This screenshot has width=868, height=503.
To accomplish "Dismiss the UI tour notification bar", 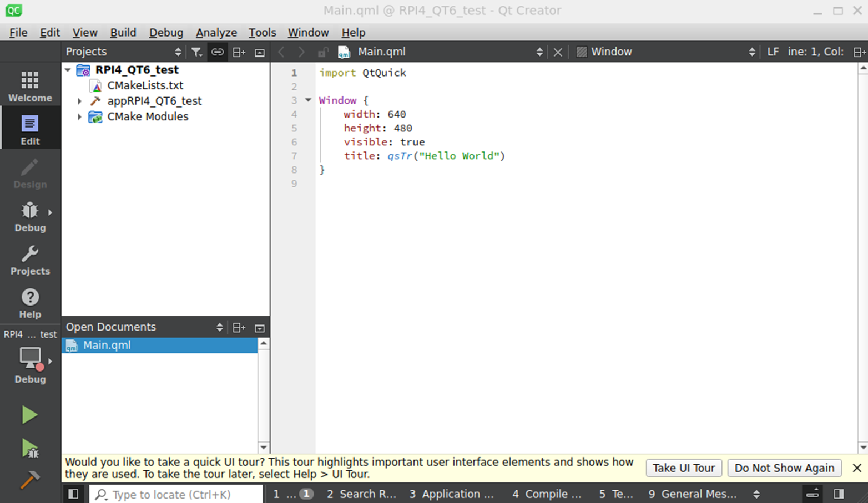I will coord(857,468).
